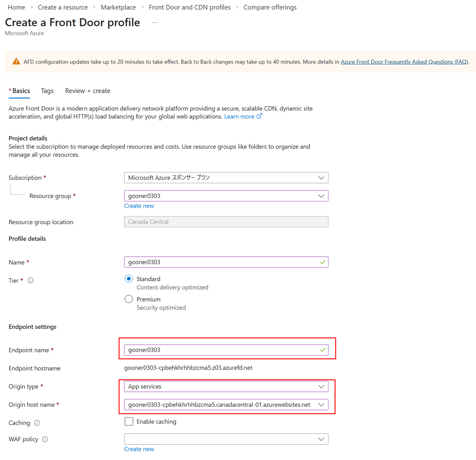Screen dimensions: 476x460
Task: Click the Caching info icon
Action: pyautogui.click(x=37, y=423)
